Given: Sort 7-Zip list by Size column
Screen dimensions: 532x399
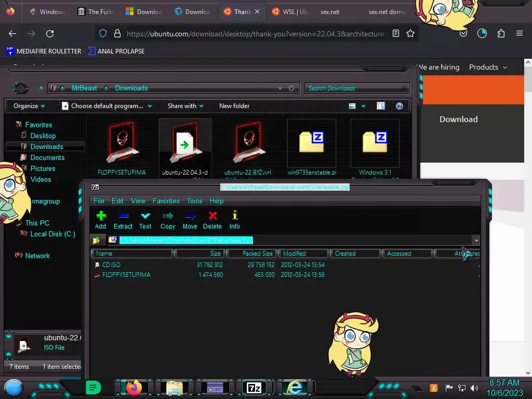Looking at the screenshot, I should [200, 254].
